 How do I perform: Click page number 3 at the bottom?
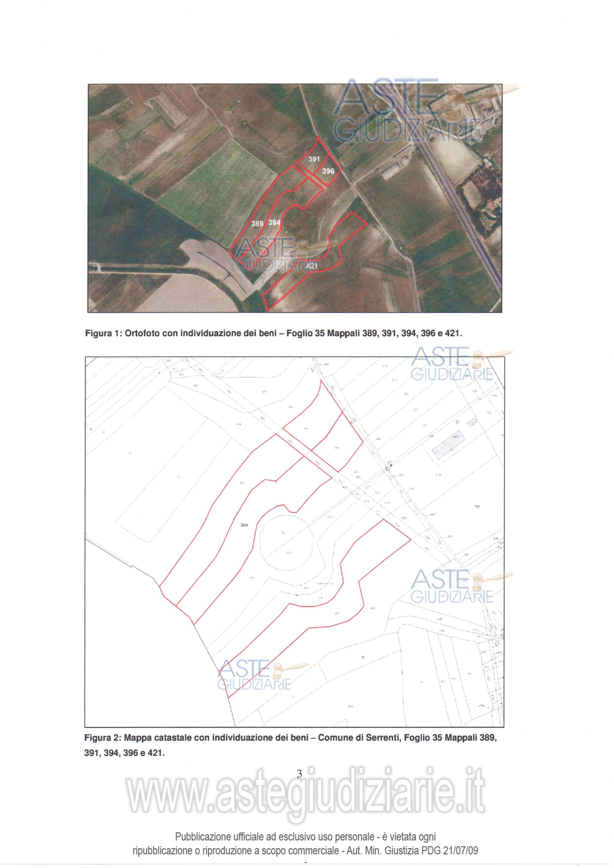(299, 774)
